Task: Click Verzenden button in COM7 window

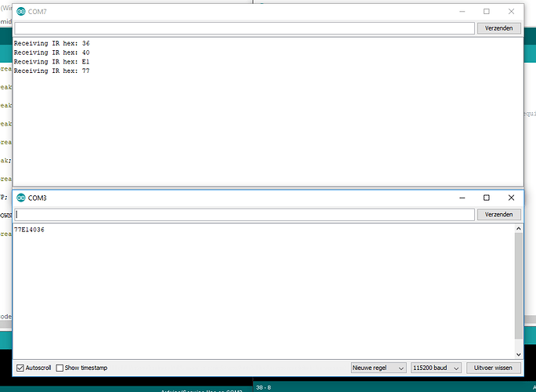Action: (x=498, y=28)
